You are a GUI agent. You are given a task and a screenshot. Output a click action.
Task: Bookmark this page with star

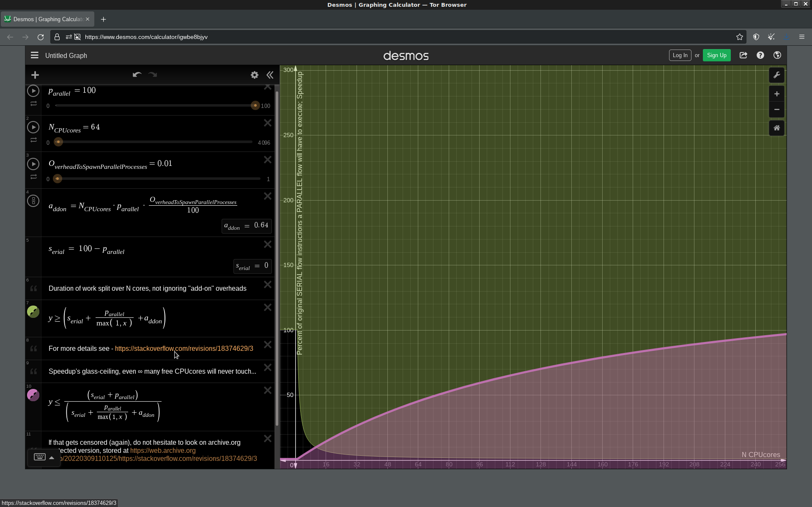[739, 37]
